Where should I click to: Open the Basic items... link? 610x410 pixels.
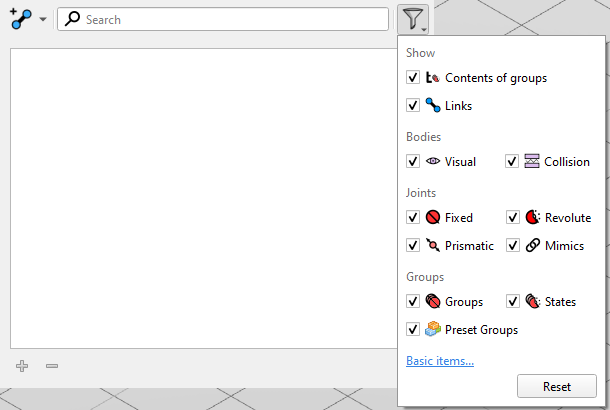coord(440,361)
